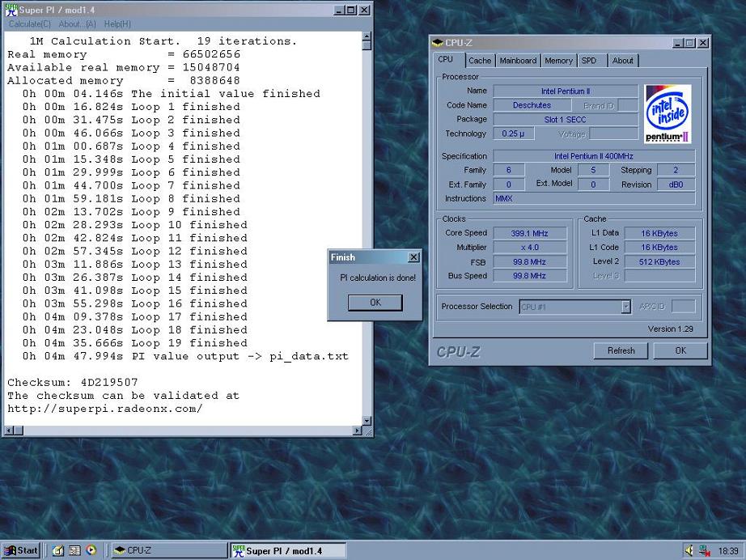Click the CPU-Z title bar icon
The image size is (746, 560).
tap(437, 43)
